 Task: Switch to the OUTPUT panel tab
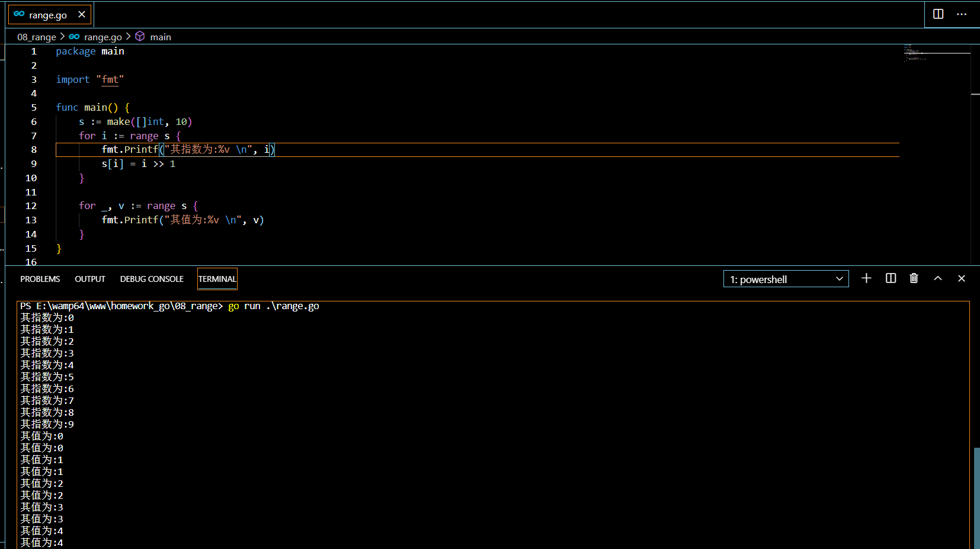tap(90, 279)
